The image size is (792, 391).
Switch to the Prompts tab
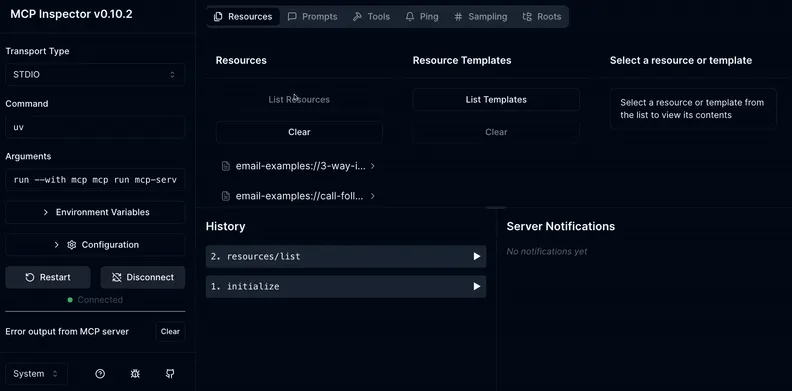(x=312, y=17)
